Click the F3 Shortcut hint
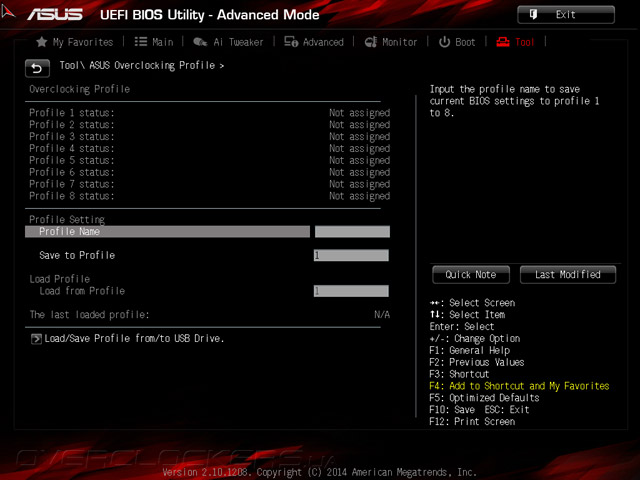Viewport: 640px width, 480px height. (459, 374)
